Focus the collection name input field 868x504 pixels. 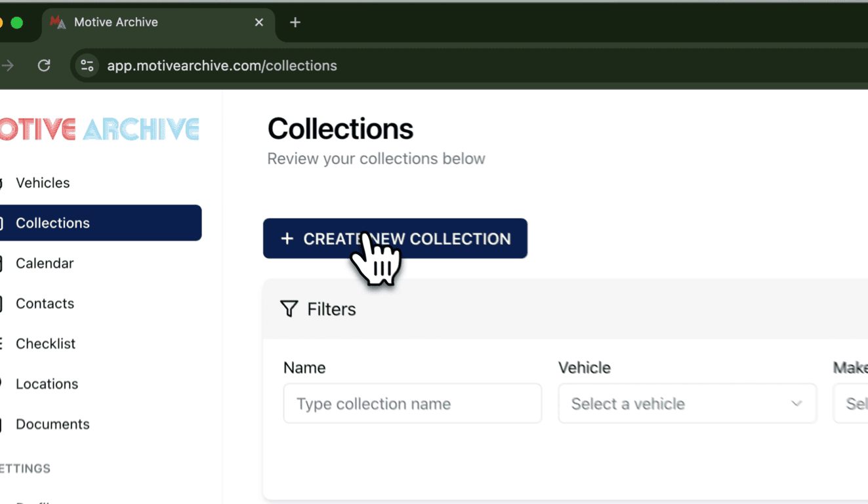[413, 404]
